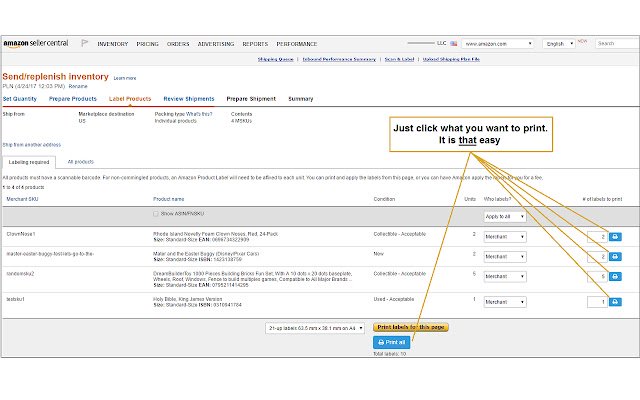This screenshot has height=400, width=640.
Task: Edit label count field for Easter Buggy row
Action: 598,257
